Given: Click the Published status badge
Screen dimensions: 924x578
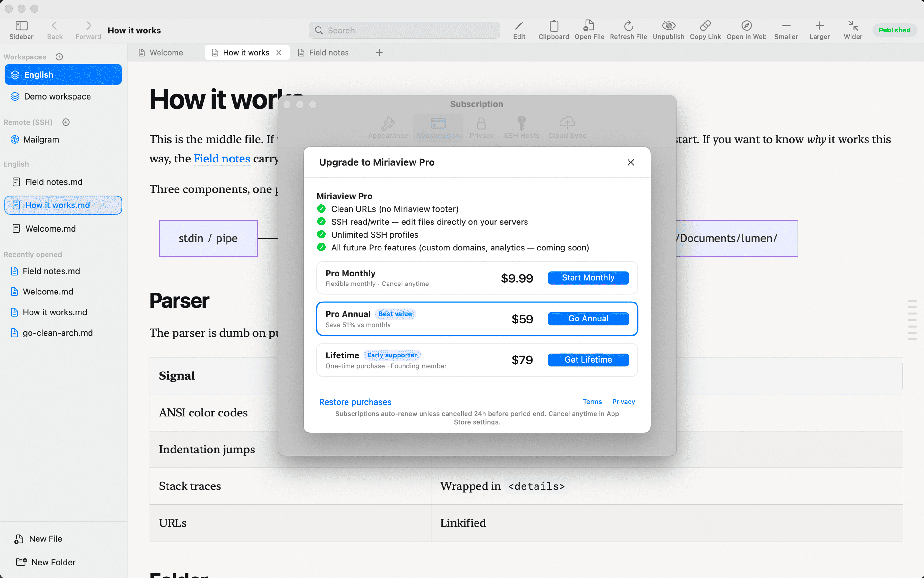Looking at the screenshot, I should (894, 30).
